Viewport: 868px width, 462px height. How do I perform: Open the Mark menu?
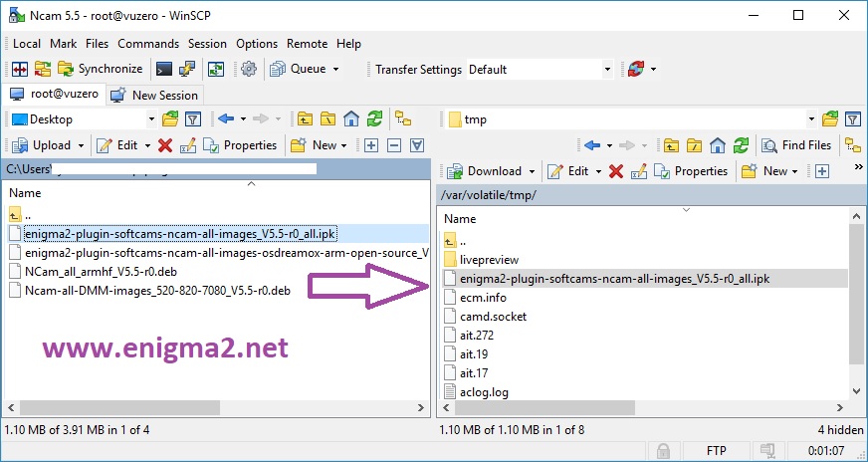coord(64,44)
